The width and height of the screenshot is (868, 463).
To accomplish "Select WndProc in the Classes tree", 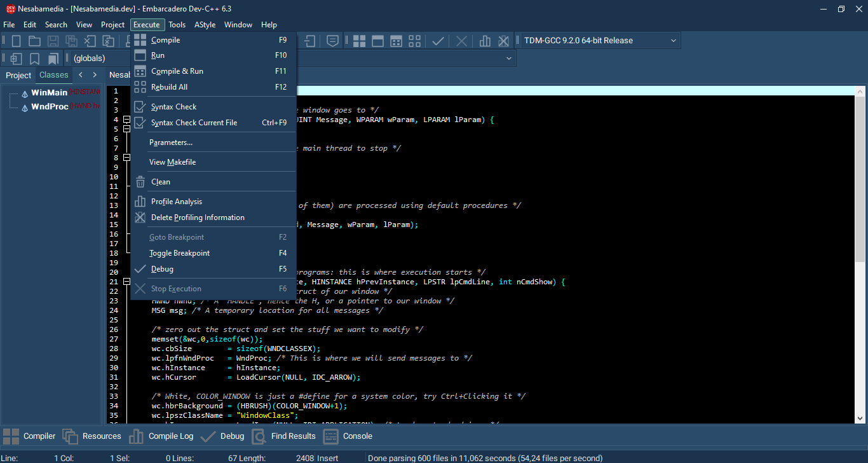I will click(x=50, y=107).
